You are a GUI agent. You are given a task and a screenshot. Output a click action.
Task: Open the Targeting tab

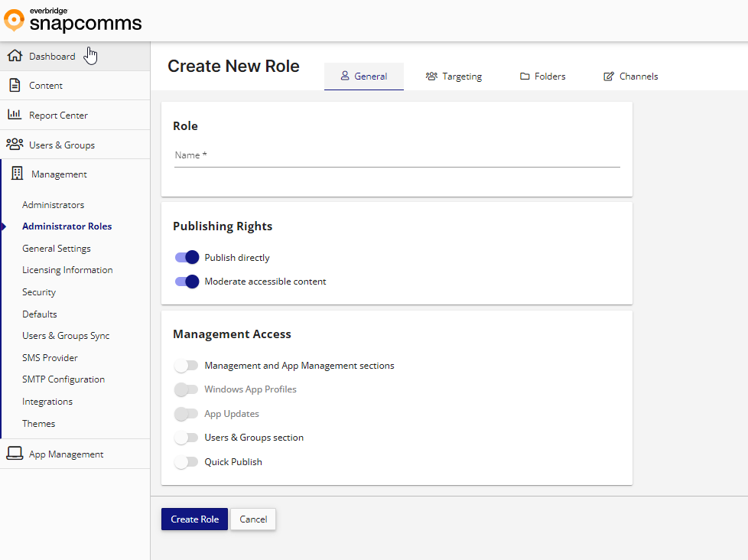454,77
